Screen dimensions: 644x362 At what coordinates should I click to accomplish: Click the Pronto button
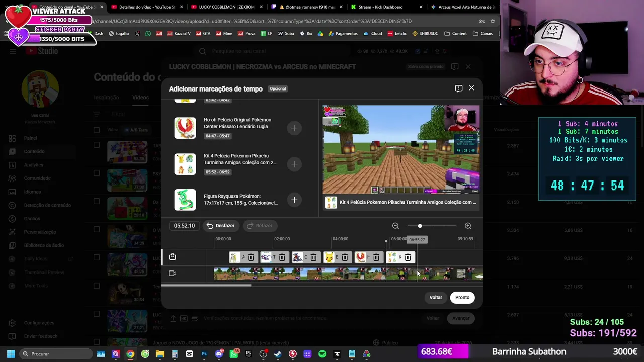[x=462, y=297]
